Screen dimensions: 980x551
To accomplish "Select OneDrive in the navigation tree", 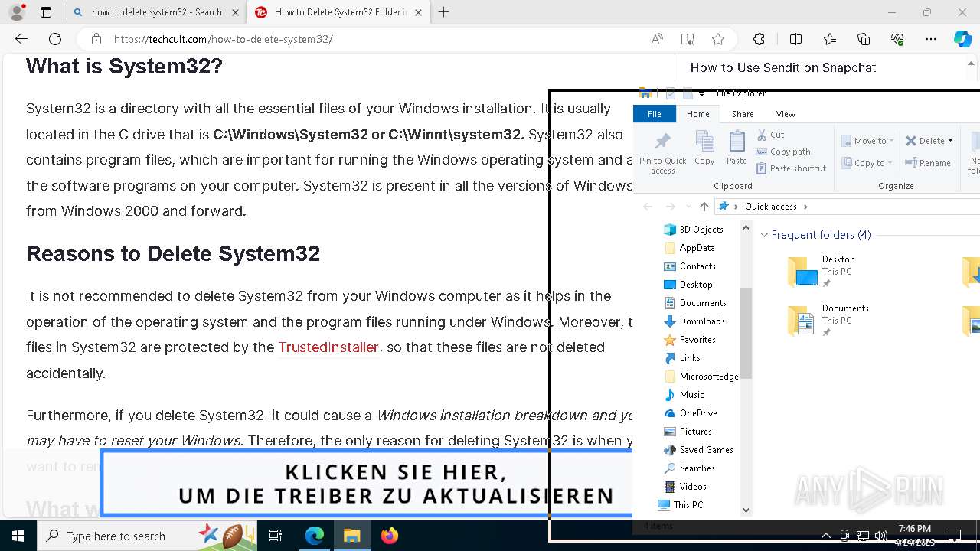I will [x=691, y=413].
